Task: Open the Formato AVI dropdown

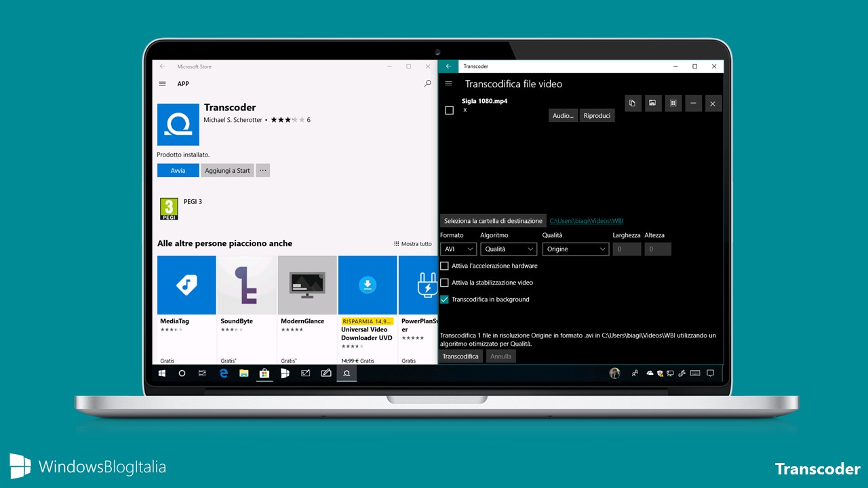Action: coord(458,249)
